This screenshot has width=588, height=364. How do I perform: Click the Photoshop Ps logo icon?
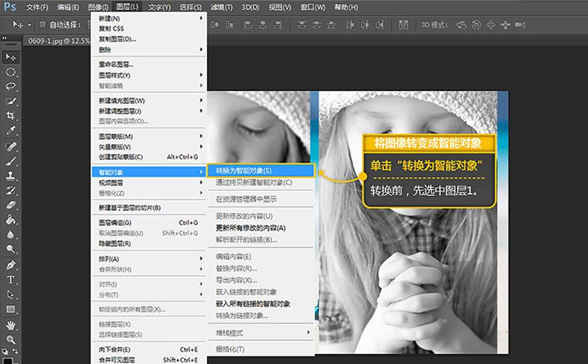(x=10, y=8)
